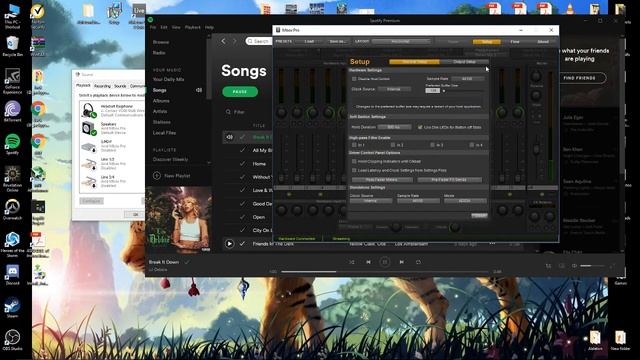Switch to Recording tab in Sound dialog
Screen dimensions: 640x360
point(102,86)
